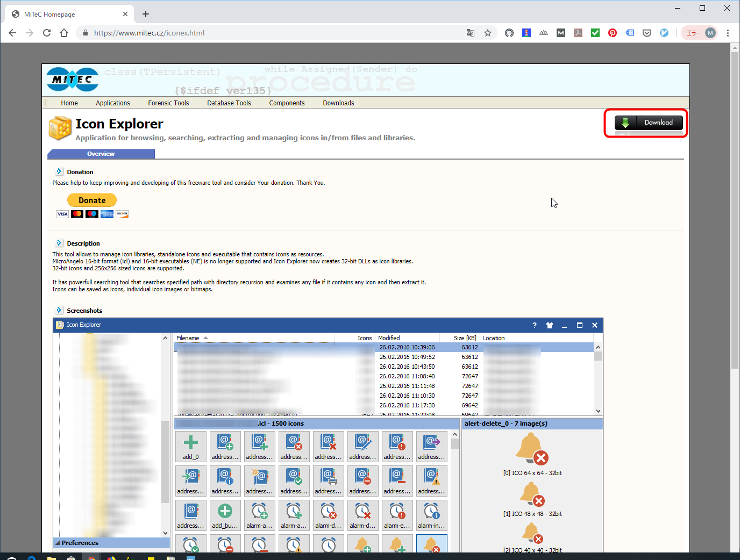Click the Filename column header
Viewport: 740px width, 560px height.
click(x=254, y=338)
